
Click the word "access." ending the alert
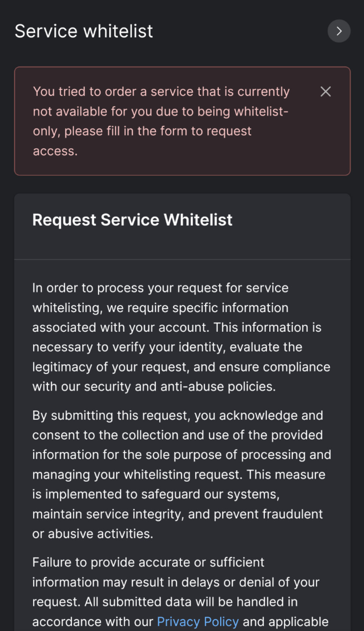55,151
